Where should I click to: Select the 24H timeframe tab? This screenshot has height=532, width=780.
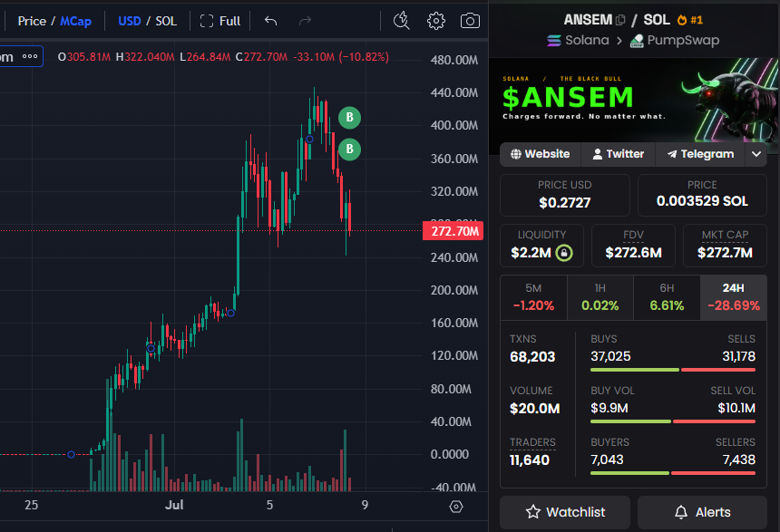(733, 297)
